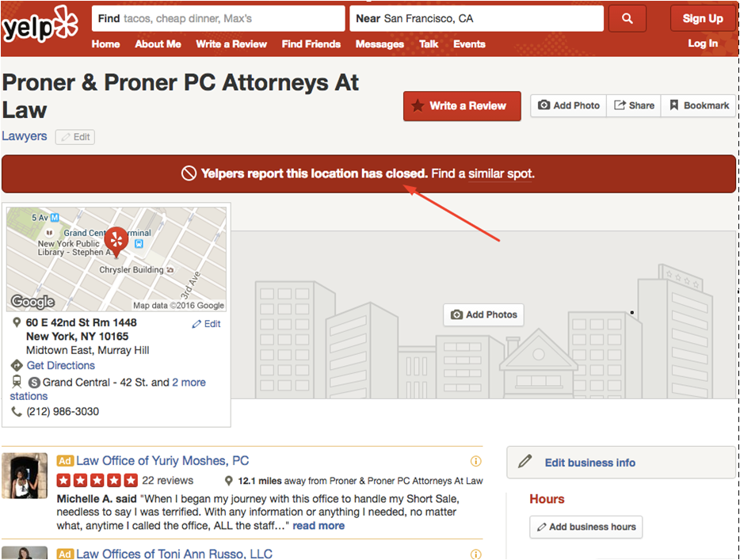
Task: Click the red Write a Review button
Action: [x=462, y=105]
